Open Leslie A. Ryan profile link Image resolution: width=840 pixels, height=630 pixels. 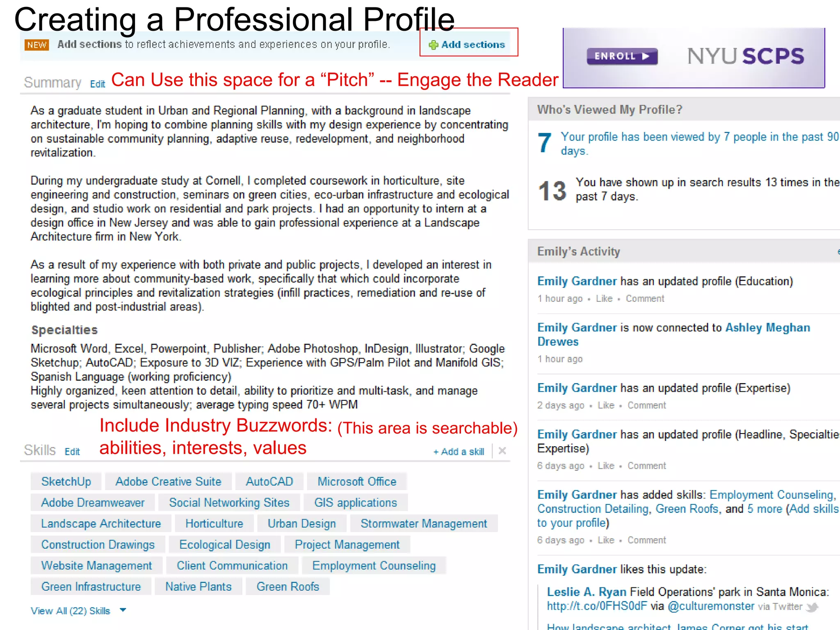[x=586, y=592]
